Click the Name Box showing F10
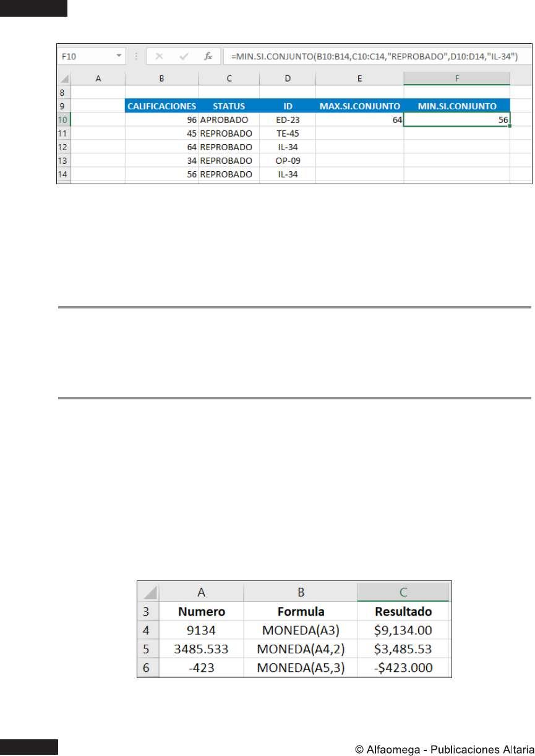535x756 pixels. coord(92,56)
